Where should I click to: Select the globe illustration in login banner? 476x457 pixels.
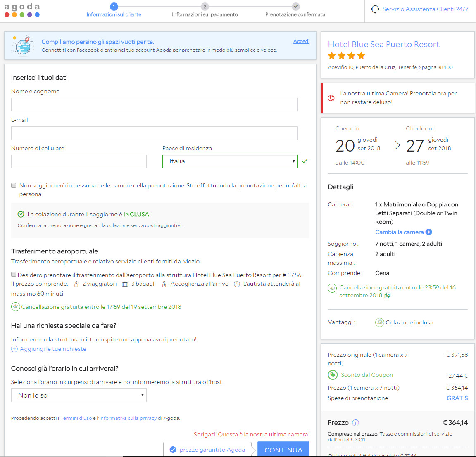[22, 46]
